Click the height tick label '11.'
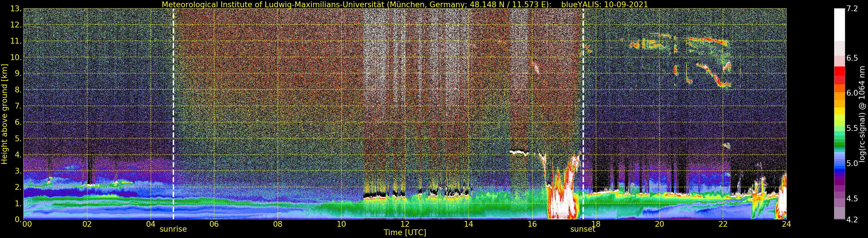The width and height of the screenshot is (868, 238). click(16, 41)
